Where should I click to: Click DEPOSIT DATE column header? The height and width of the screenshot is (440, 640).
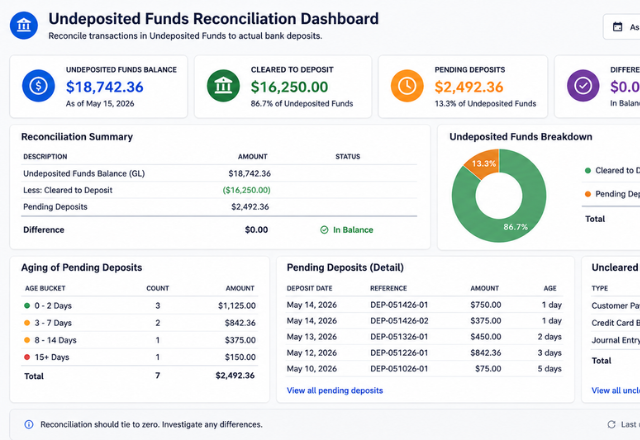click(309, 288)
